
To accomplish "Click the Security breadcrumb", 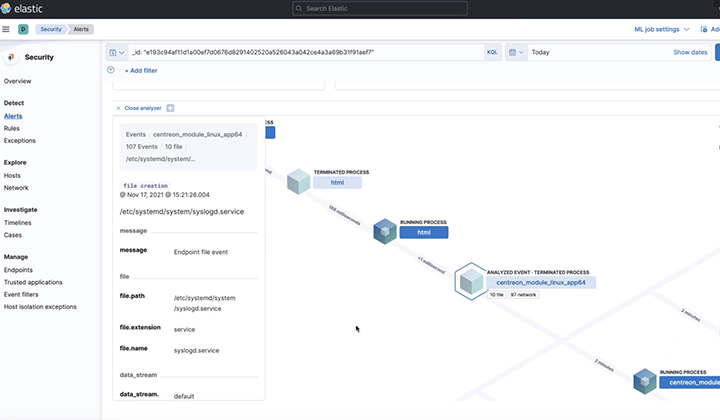I will pos(51,29).
